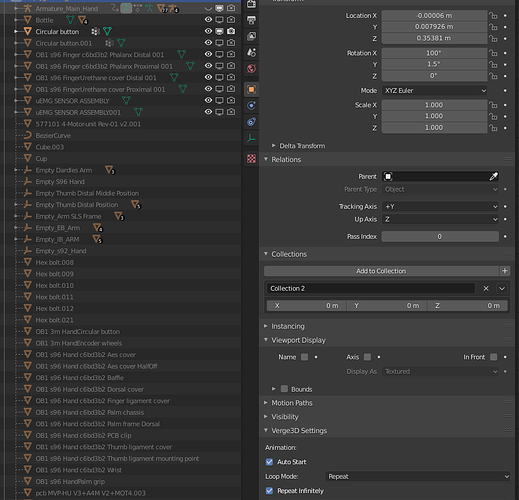Click the Parent eyedropper icon

pyautogui.click(x=493, y=176)
